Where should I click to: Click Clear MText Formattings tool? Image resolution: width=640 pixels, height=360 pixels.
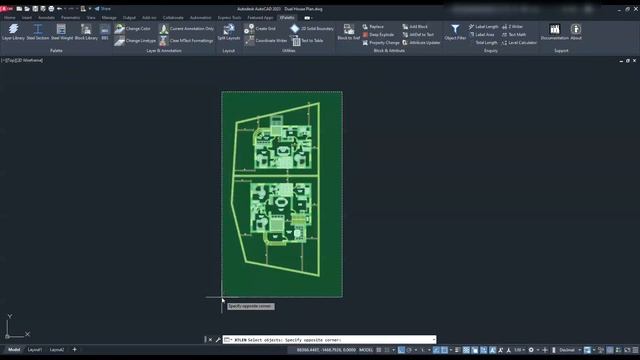point(186,41)
